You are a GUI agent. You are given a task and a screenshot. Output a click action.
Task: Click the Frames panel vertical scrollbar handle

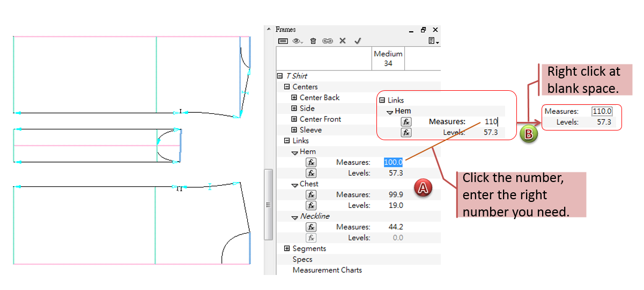[269, 204]
